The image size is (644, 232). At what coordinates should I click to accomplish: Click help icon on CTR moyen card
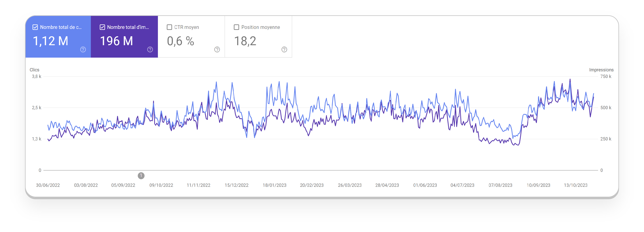[217, 49]
